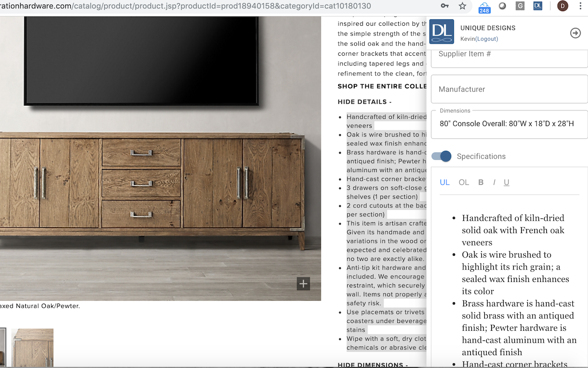
Task: Apply italic formatting in the Specifications editor
Action: coord(494,182)
